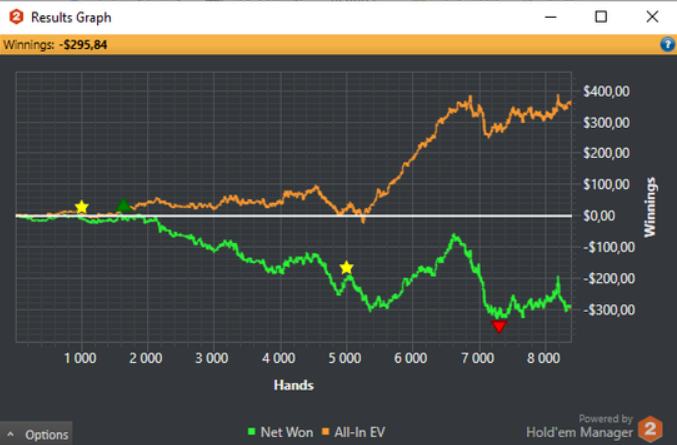Click the $100,00 axis label
Viewport: 677px width, 445px height.
pyautogui.click(x=606, y=184)
